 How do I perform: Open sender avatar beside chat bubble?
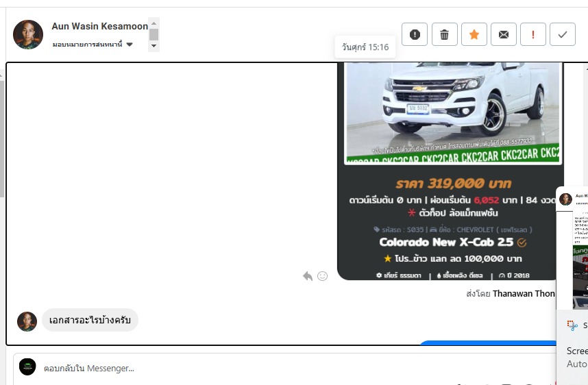pyautogui.click(x=27, y=322)
